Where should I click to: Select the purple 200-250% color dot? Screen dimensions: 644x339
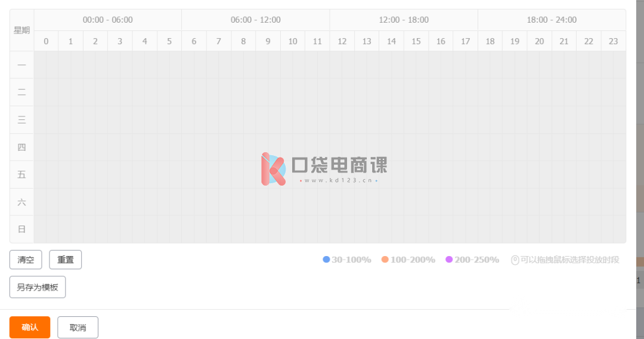point(449,259)
